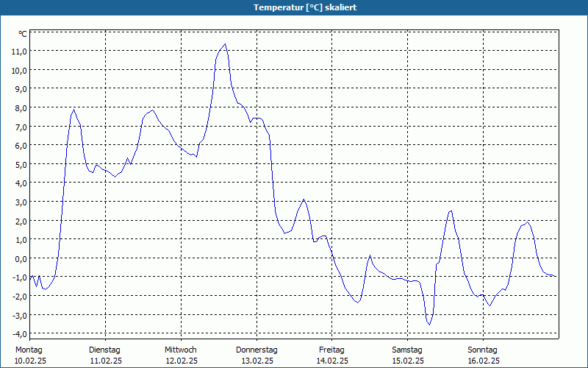
Task: Select the -4,0 axis value
Action: (19, 334)
